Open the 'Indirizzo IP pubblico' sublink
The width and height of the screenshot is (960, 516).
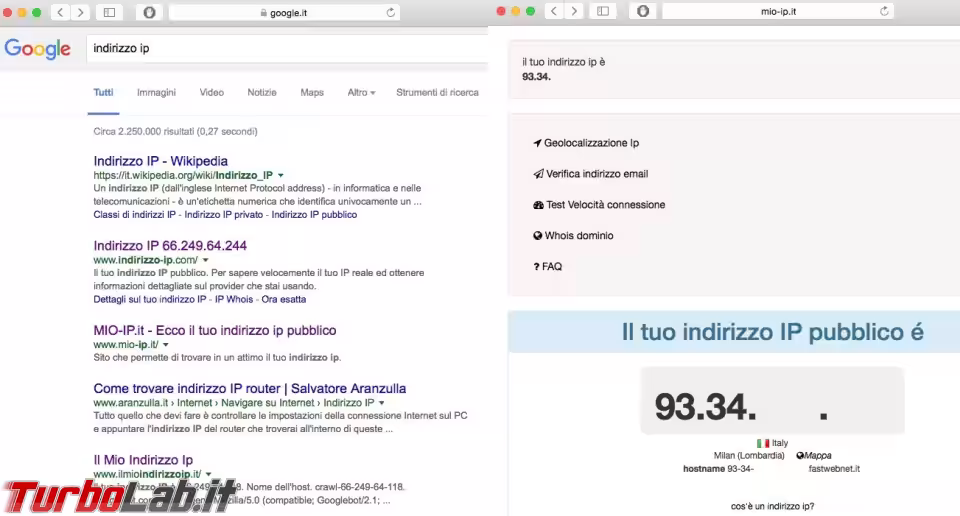tap(314, 215)
